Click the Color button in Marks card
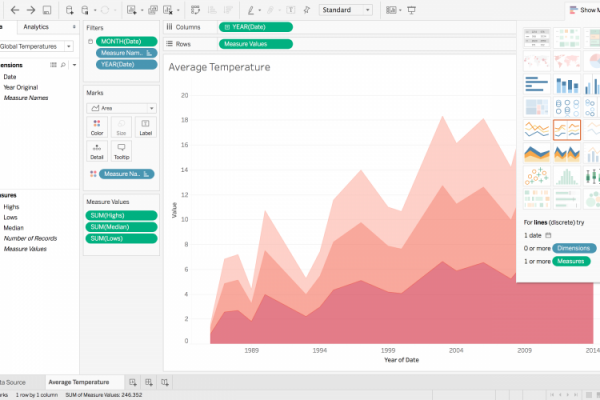Screen dimensions: 600x400 point(97,127)
